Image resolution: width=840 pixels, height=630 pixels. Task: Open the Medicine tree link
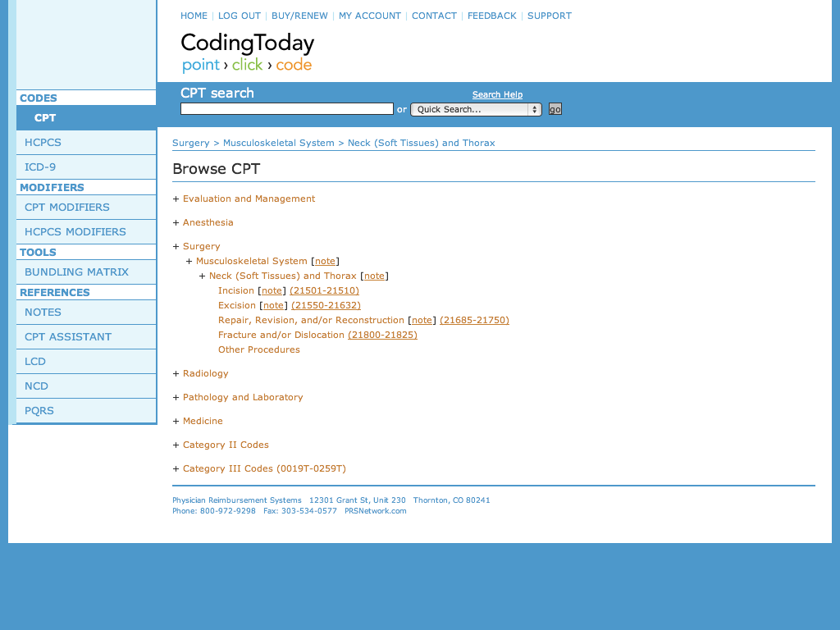coord(203,421)
